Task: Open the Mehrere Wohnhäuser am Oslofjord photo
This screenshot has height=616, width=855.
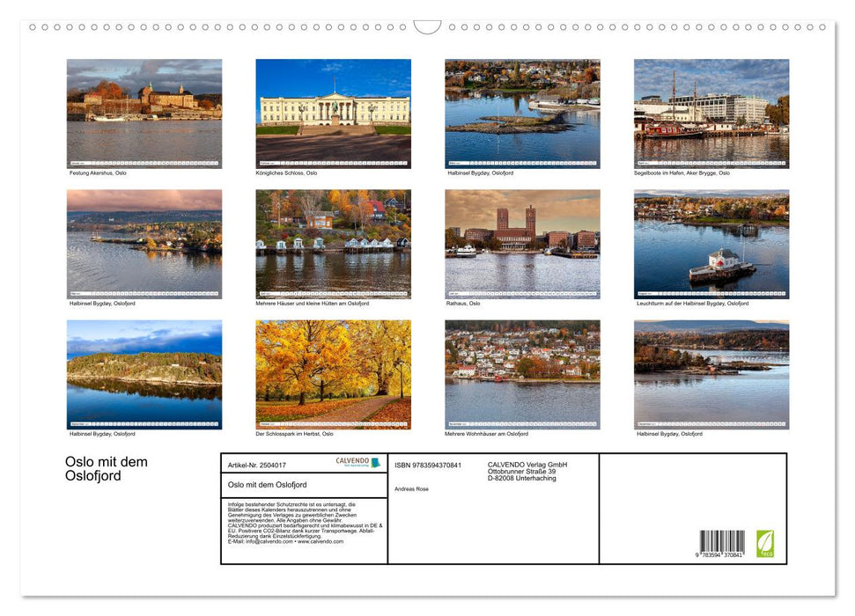Action: 522,375
